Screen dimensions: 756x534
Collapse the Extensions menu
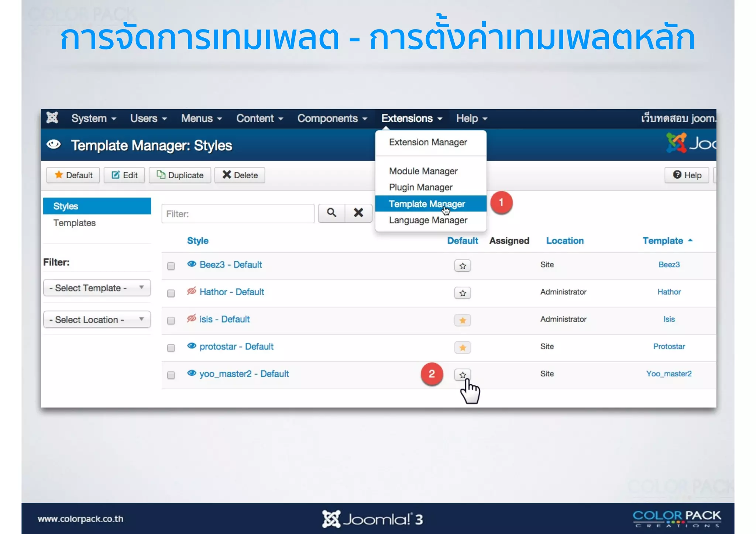(412, 118)
